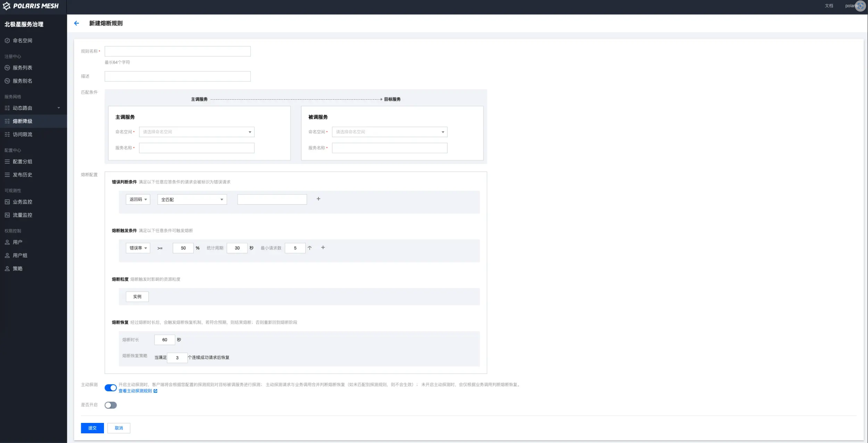Click the error rate threshold field showing 50

[x=183, y=248]
